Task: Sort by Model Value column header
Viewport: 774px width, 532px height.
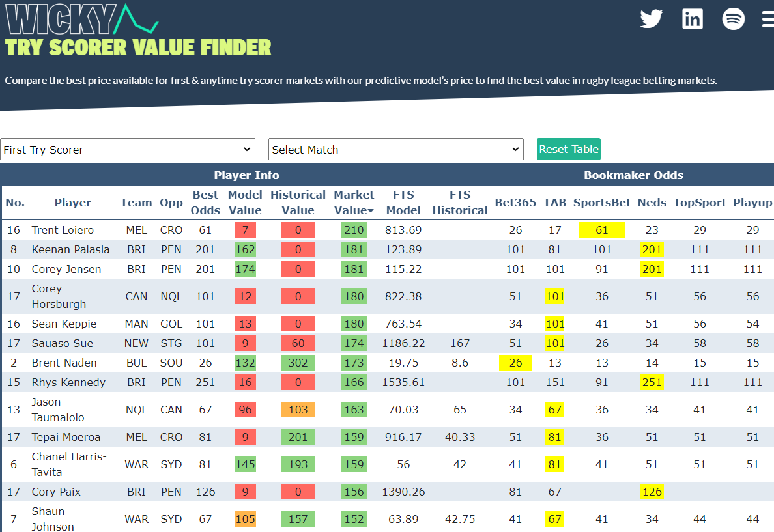Action: (x=245, y=203)
